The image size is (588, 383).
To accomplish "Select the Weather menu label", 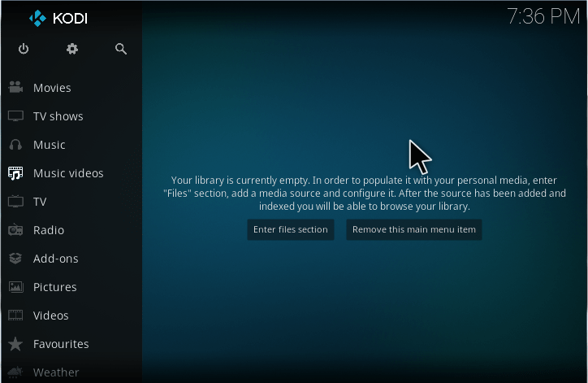I will [56, 372].
